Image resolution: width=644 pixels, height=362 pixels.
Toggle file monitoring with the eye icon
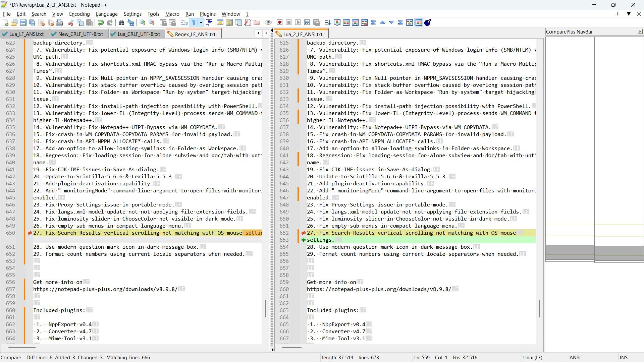(x=268, y=22)
